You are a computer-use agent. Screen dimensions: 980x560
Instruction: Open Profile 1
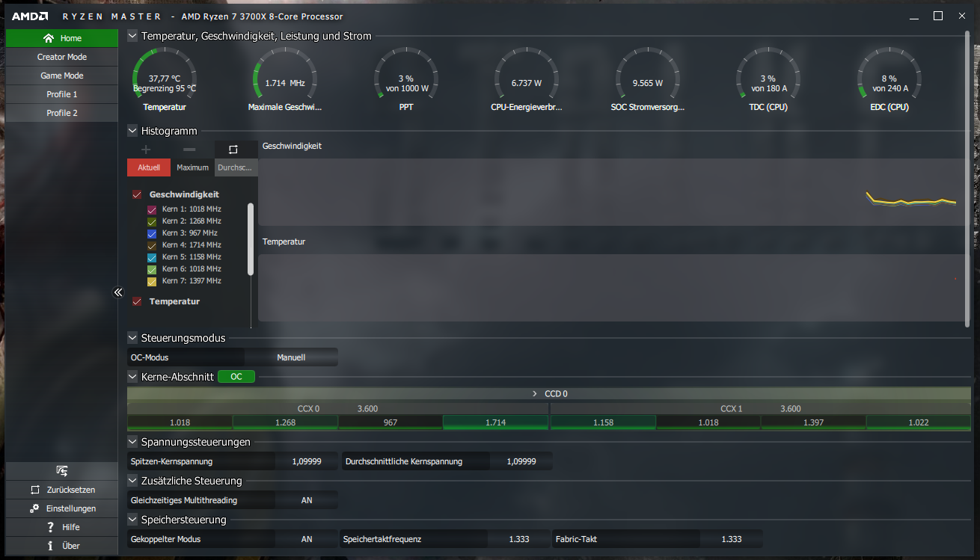(62, 94)
